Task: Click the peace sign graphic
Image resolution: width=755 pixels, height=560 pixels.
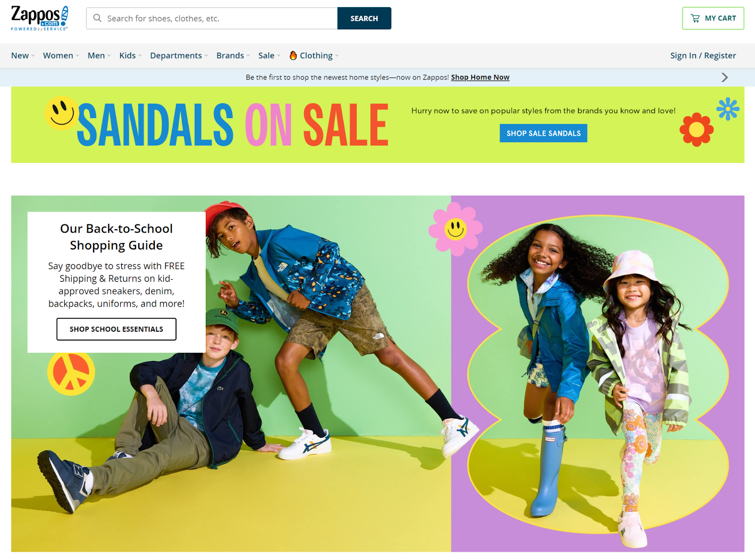Action: (x=71, y=372)
